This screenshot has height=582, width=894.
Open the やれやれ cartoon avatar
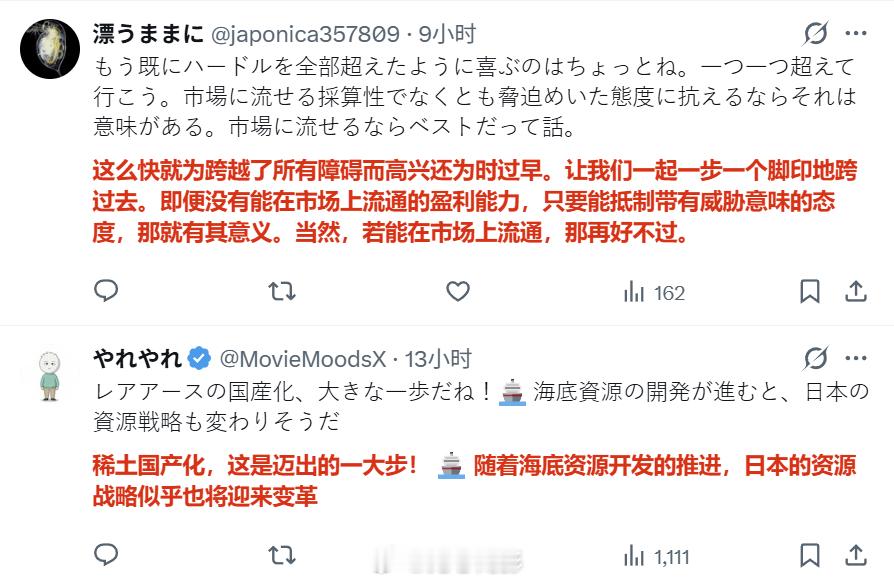tap(50, 375)
